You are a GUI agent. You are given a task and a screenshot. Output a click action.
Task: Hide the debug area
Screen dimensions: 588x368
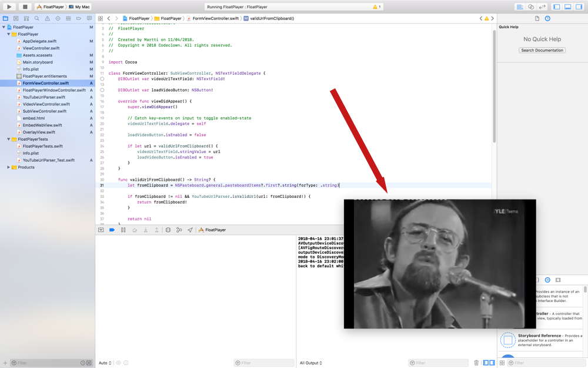coord(101,230)
